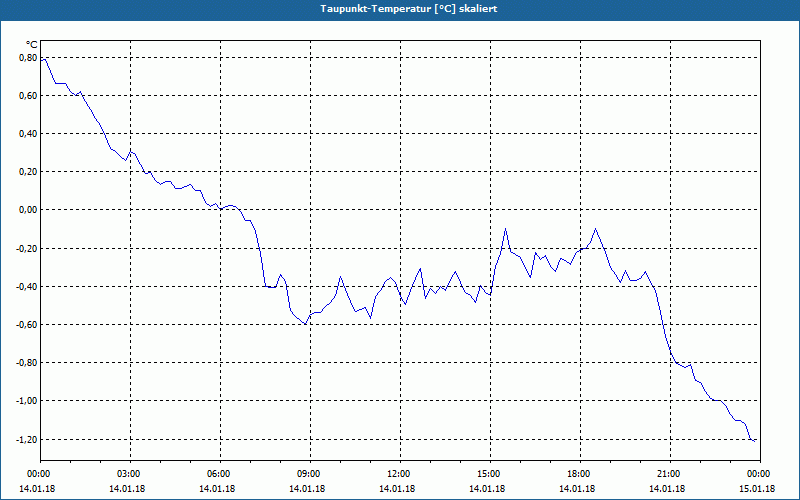
Task: Select the -0,20 y-axis value
Action: click(26, 248)
